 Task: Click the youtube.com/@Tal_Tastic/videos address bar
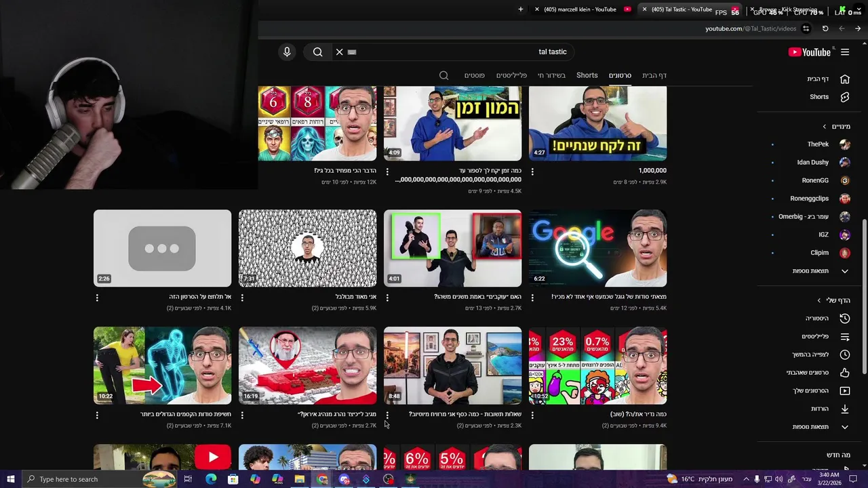click(750, 28)
